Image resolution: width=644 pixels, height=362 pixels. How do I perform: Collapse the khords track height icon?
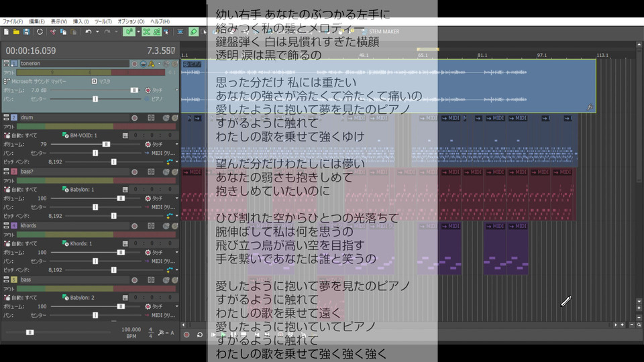point(6,226)
